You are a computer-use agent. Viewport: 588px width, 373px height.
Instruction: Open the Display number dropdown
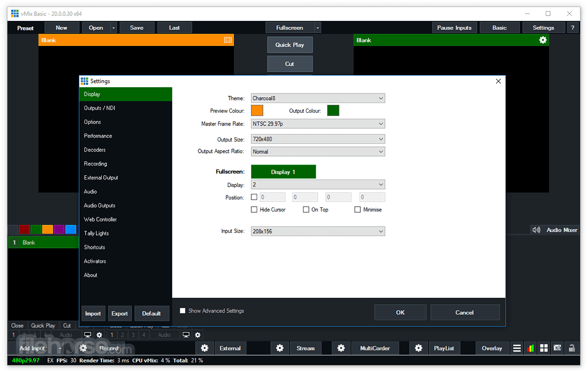(318, 185)
